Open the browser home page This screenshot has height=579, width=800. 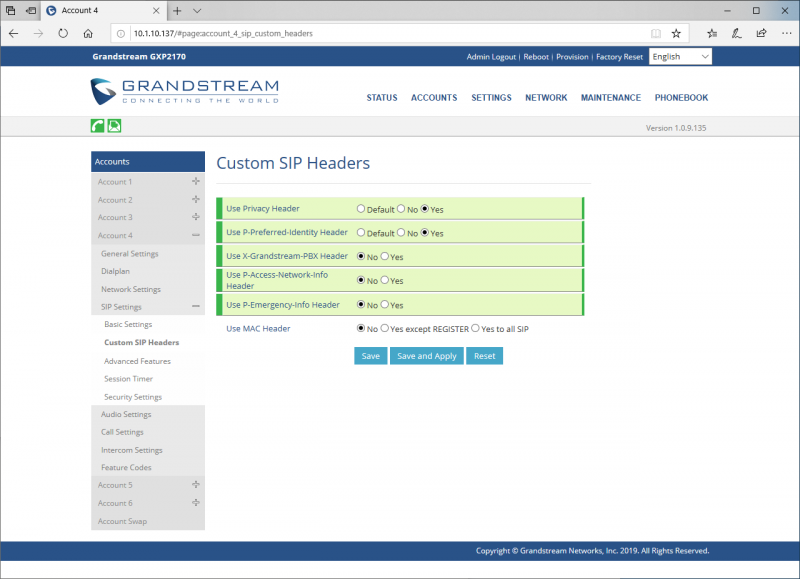(x=88, y=34)
